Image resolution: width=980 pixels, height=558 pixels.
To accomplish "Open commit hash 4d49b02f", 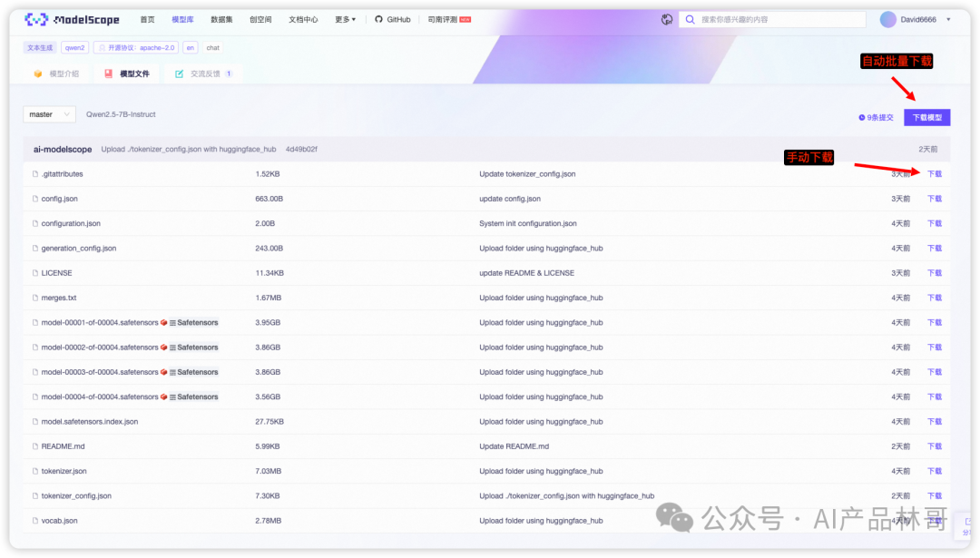I will (x=301, y=150).
